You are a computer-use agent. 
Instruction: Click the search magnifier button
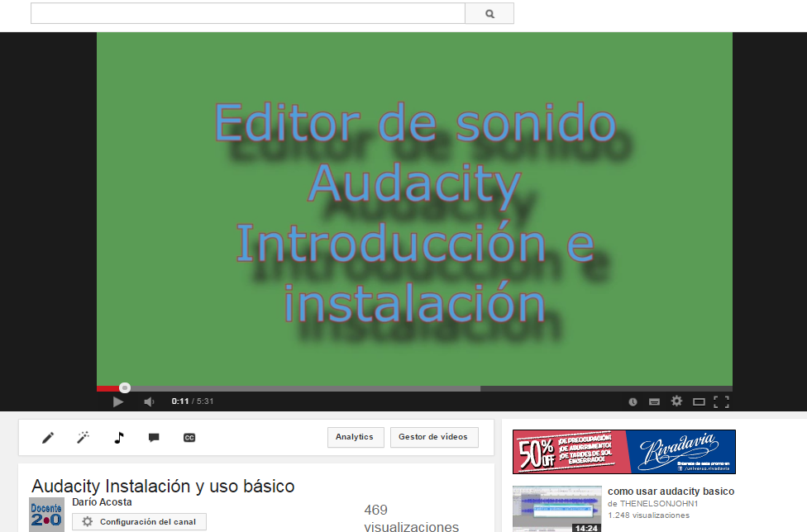coord(489,13)
